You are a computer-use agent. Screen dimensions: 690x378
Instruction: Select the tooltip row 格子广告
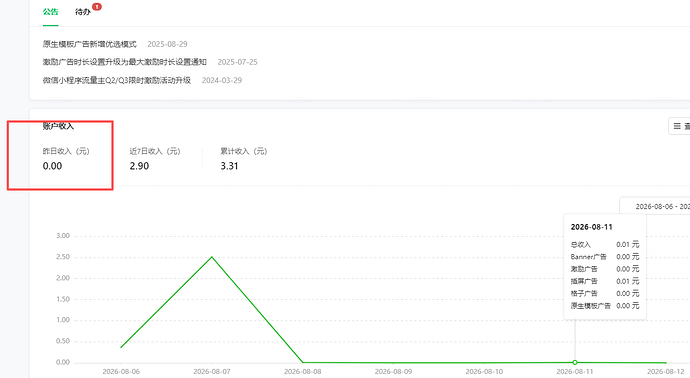605,294
